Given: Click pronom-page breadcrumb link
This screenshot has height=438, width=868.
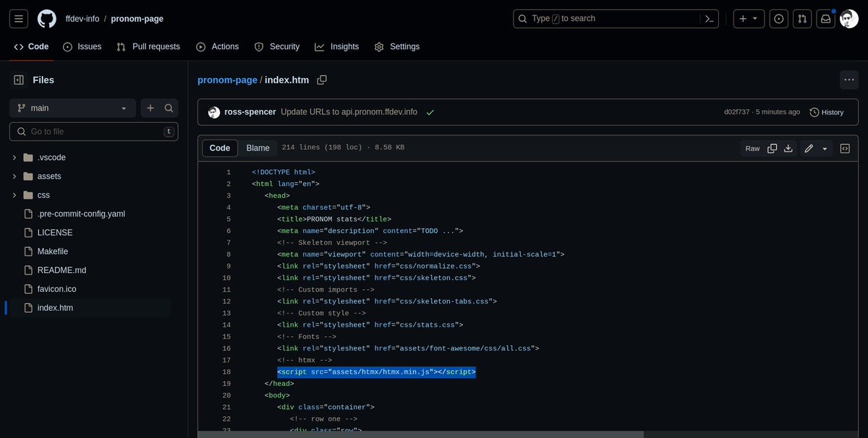Looking at the screenshot, I should click(227, 80).
